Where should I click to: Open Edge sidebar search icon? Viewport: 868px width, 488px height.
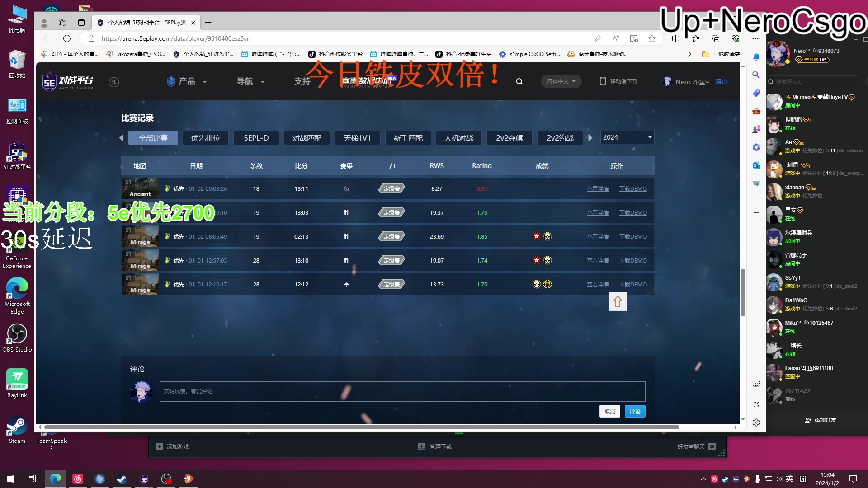click(x=756, y=75)
